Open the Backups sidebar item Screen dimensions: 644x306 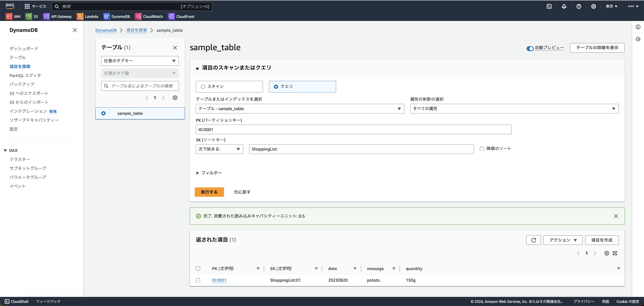tap(22, 84)
